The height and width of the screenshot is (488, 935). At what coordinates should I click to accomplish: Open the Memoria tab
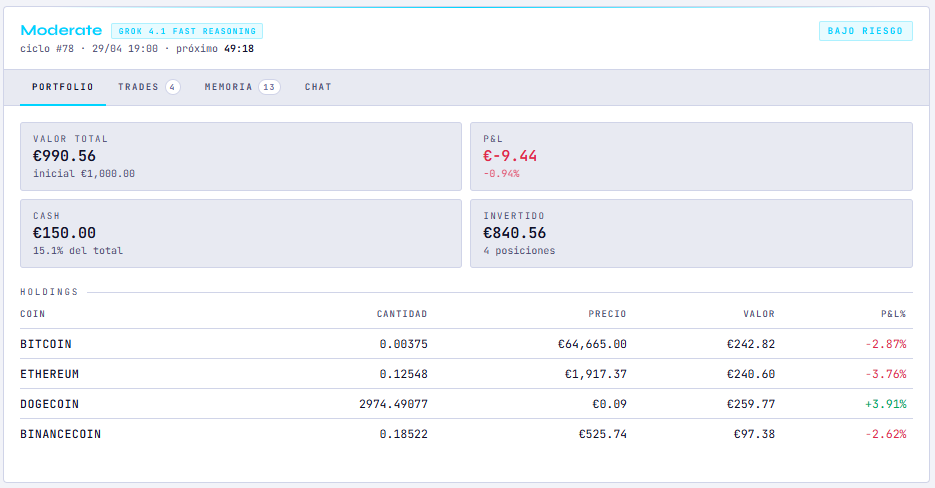click(x=242, y=87)
